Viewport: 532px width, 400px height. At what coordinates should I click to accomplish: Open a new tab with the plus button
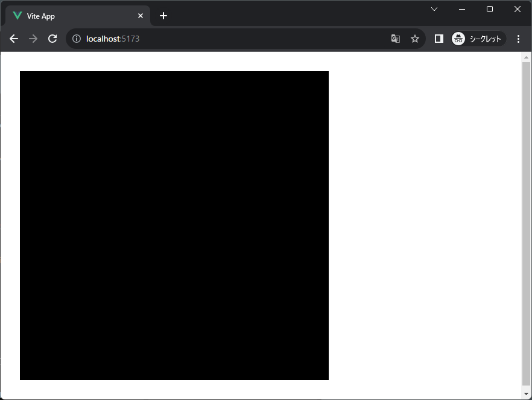(x=163, y=16)
